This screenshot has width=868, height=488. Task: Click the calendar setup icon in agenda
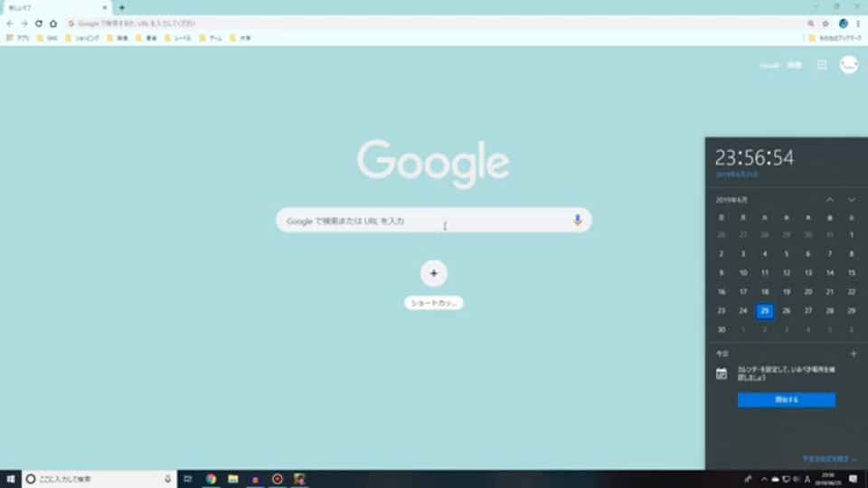pos(722,373)
